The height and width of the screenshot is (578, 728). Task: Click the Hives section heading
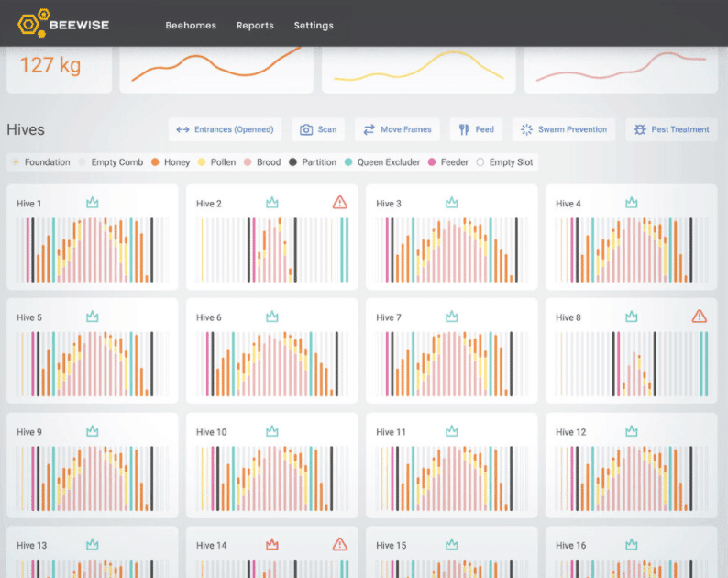26,129
